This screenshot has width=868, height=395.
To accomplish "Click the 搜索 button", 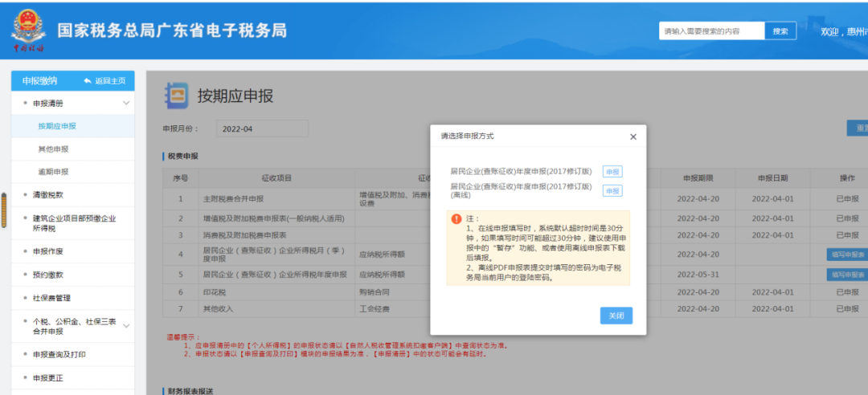I will click(780, 31).
